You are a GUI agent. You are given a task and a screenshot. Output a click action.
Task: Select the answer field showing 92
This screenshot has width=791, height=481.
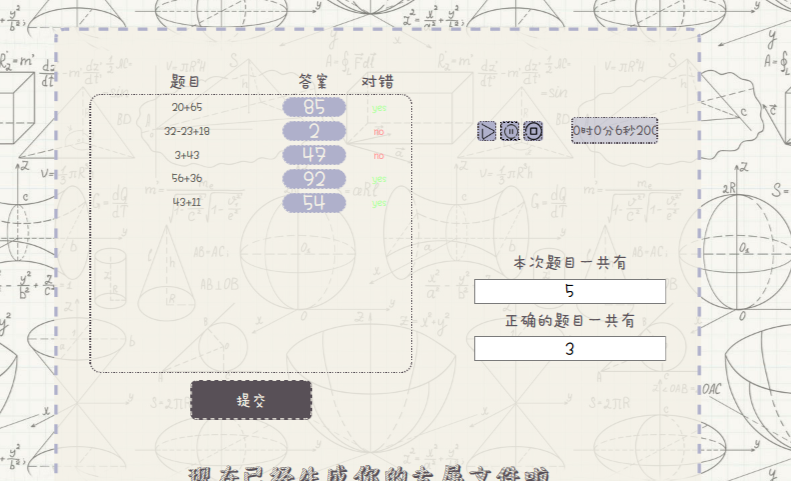pos(314,179)
